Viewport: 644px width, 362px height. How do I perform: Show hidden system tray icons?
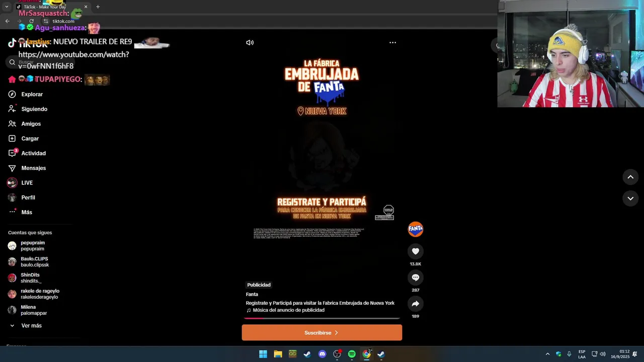pos(547,354)
